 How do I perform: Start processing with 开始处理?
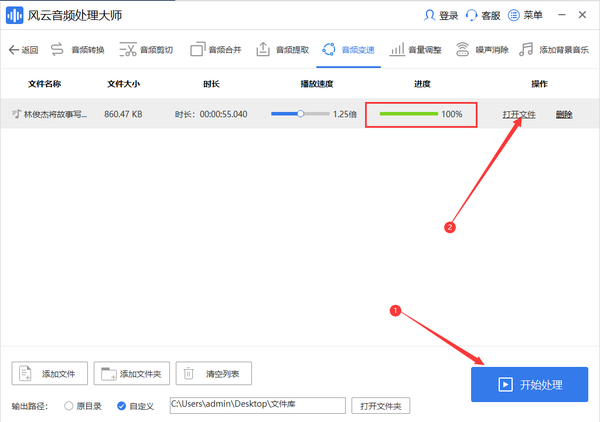point(529,384)
